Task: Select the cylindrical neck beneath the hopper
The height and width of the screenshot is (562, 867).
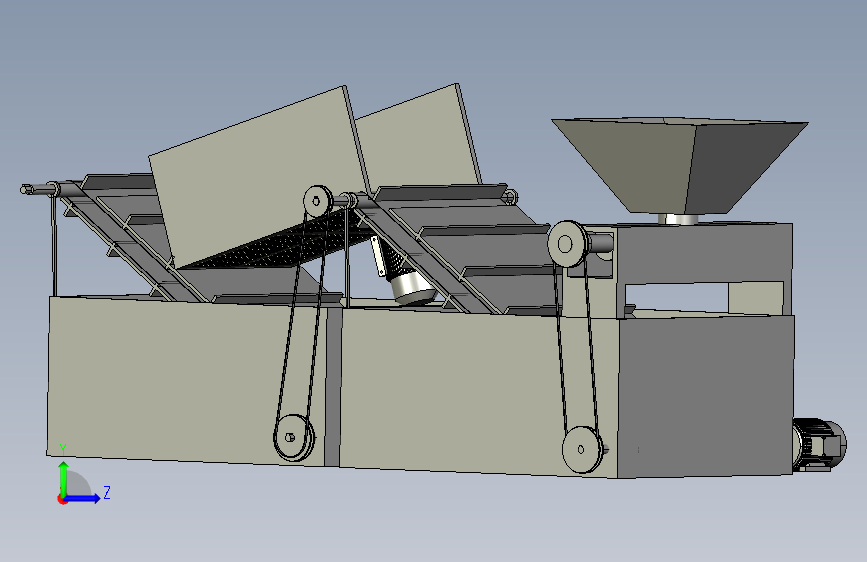Action: tap(678, 219)
